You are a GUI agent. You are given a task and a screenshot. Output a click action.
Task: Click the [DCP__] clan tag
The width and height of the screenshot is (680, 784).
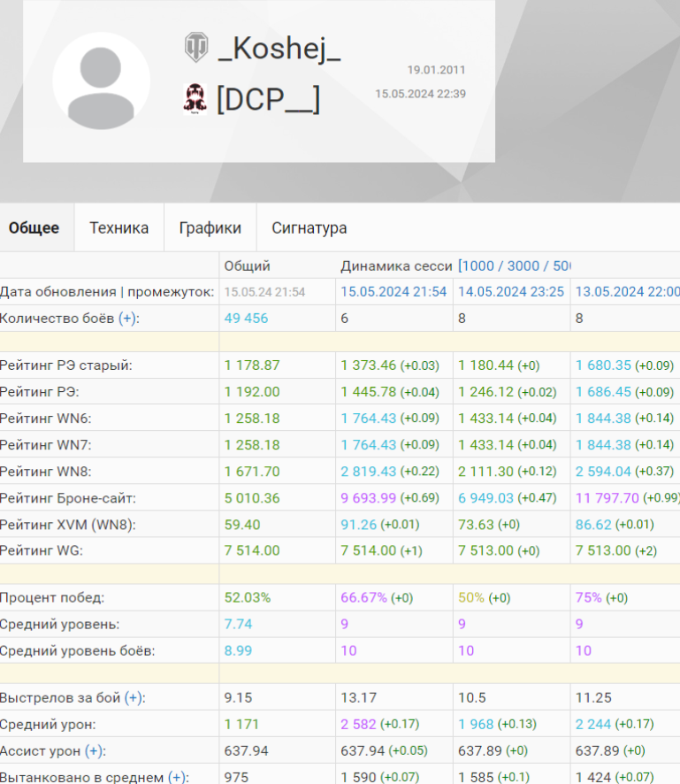coord(268,100)
